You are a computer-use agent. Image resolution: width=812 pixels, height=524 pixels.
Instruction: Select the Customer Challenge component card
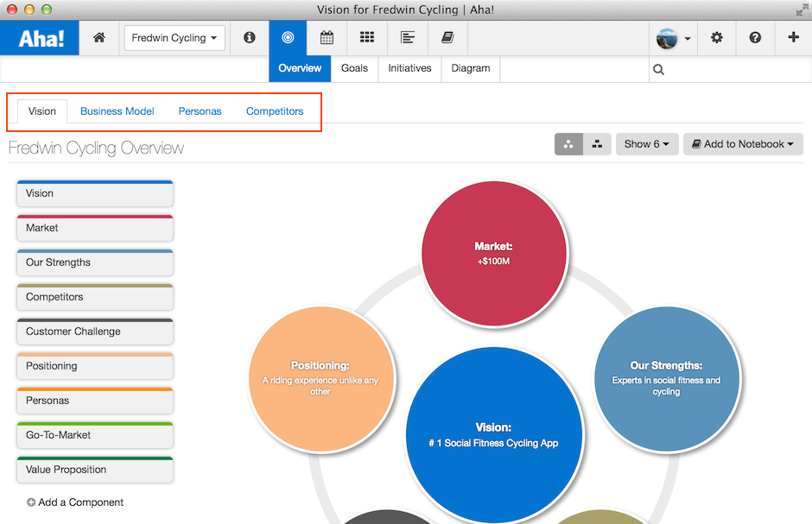[x=95, y=331]
